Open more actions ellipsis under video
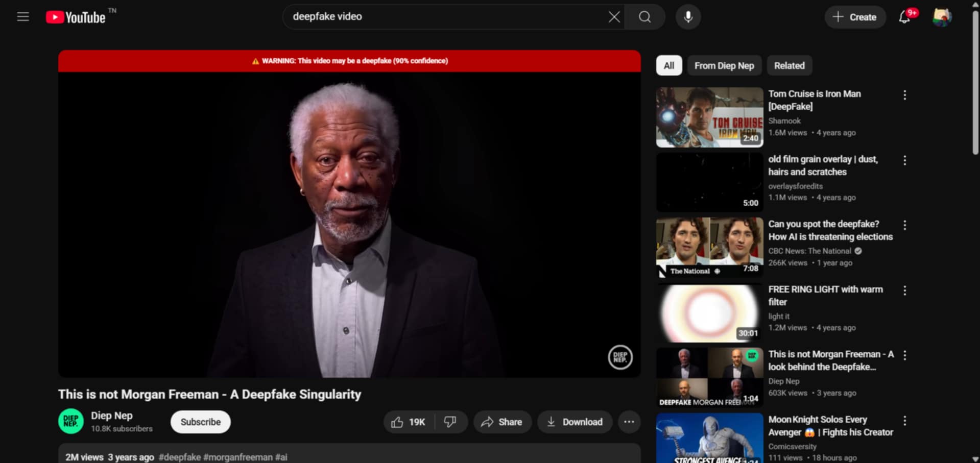 click(629, 422)
